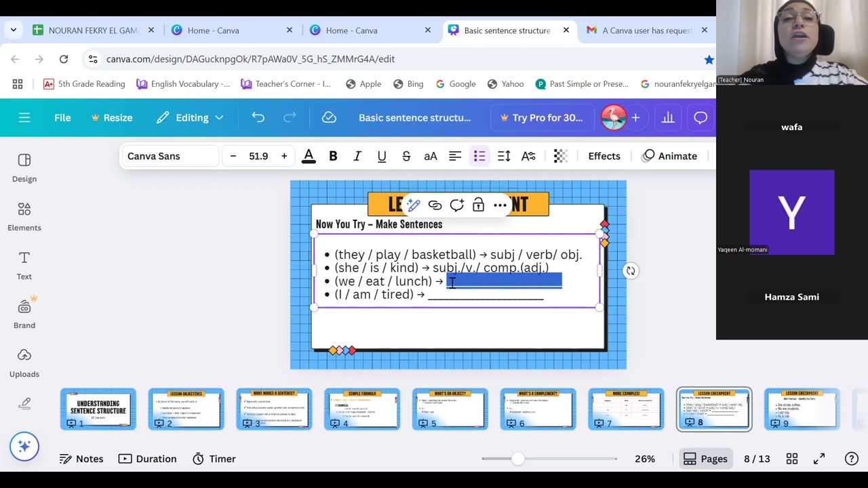Open the 5th Grade Reading bookmark
This screenshot has height=488, width=868.
tap(84, 84)
